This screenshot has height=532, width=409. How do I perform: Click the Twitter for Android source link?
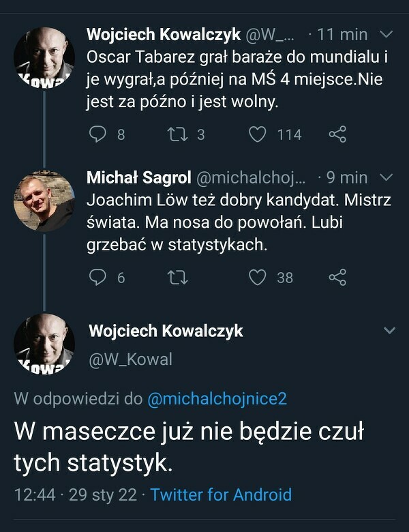click(221, 494)
